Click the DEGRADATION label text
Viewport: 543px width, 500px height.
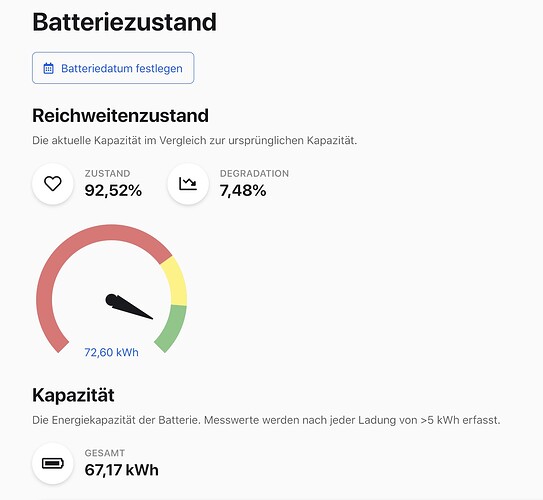[x=254, y=173]
